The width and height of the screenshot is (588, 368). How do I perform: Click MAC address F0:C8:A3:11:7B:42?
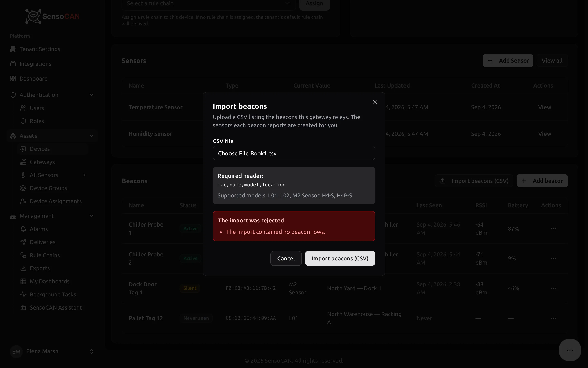[251, 288]
